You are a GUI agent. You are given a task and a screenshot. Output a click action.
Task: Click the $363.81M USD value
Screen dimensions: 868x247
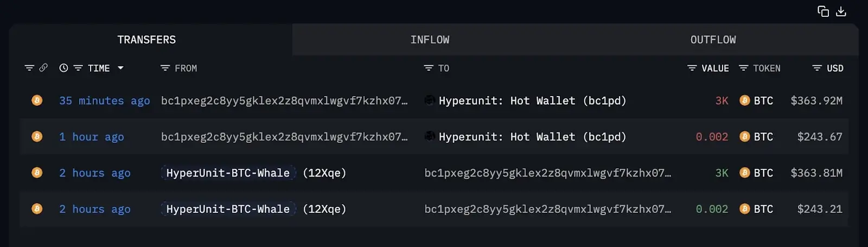click(x=816, y=173)
